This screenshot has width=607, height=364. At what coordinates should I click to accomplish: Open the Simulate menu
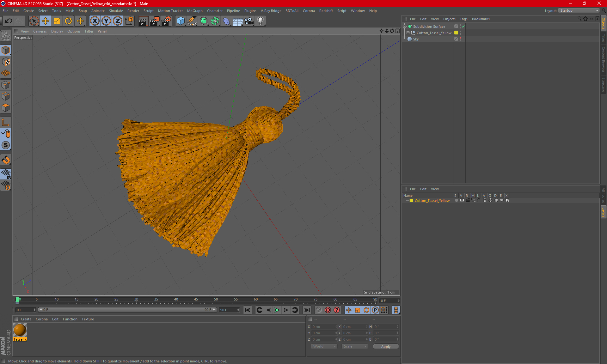coord(116,11)
